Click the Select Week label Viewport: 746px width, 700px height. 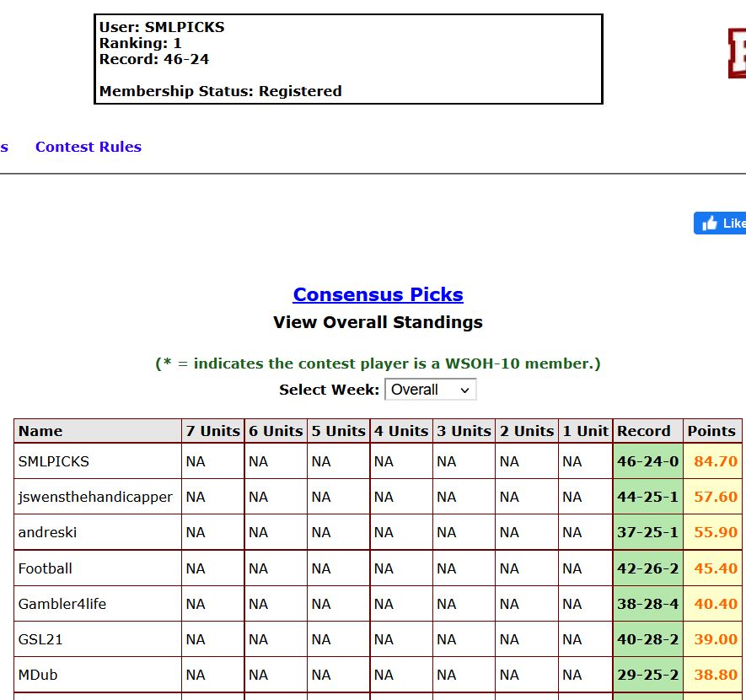coord(330,390)
